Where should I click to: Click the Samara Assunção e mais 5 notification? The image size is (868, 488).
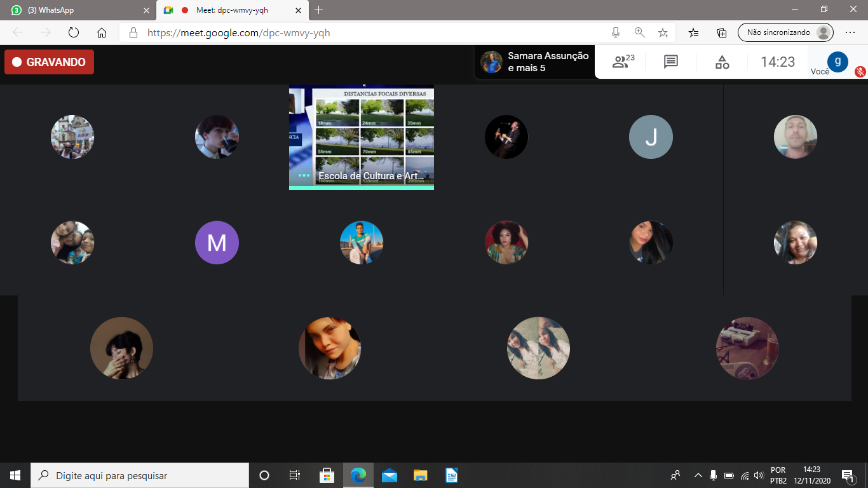tap(535, 62)
